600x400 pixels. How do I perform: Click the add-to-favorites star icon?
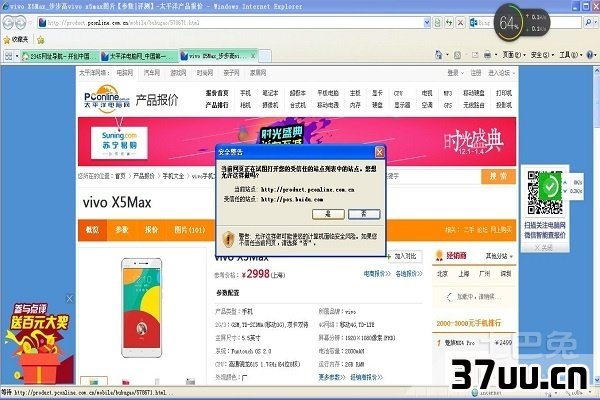(x=41, y=39)
